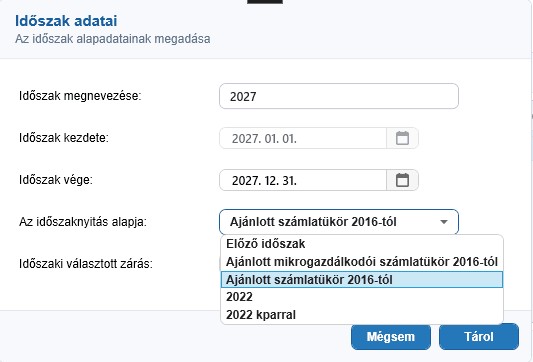Open calendar picker for Időszak vége
This screenshot has height=362, width=533.
click(x=402, y=180)
